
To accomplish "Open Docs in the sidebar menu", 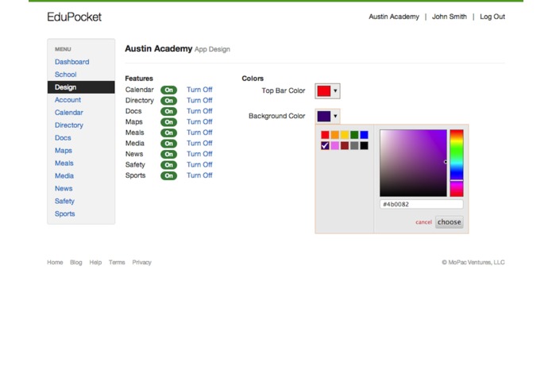I will [x=63, y=138].
